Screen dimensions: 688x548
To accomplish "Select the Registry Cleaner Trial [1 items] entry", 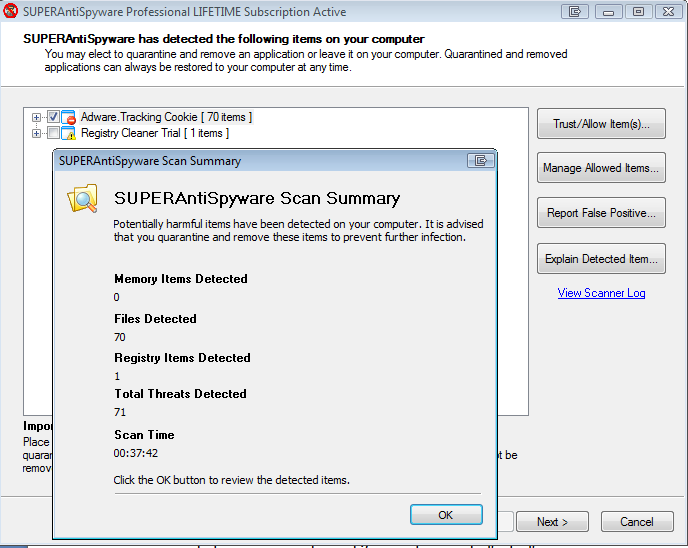I will 154,134.
